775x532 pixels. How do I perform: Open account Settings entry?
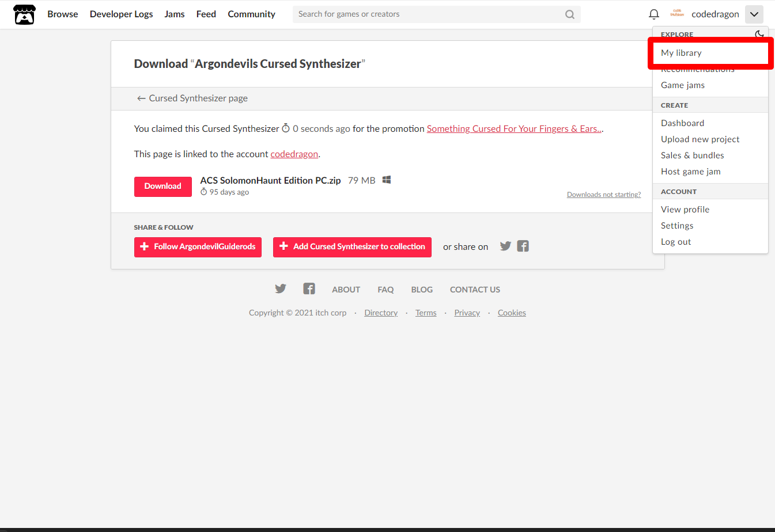point(710,226)
